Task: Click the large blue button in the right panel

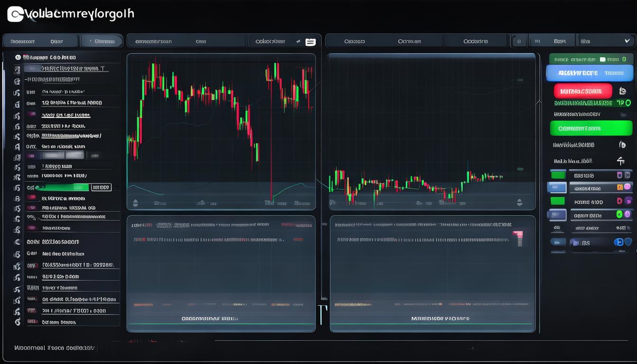Action: (x=589, y=73)
